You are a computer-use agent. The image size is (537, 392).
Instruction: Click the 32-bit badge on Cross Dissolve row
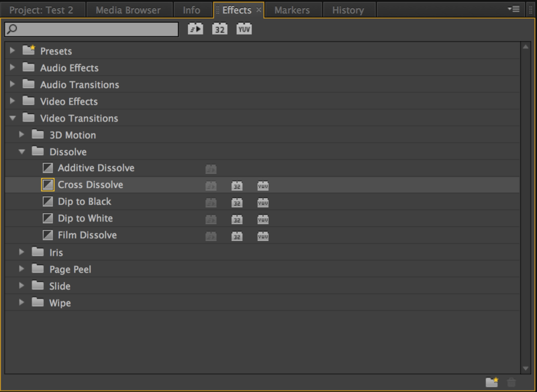point(237,185)
